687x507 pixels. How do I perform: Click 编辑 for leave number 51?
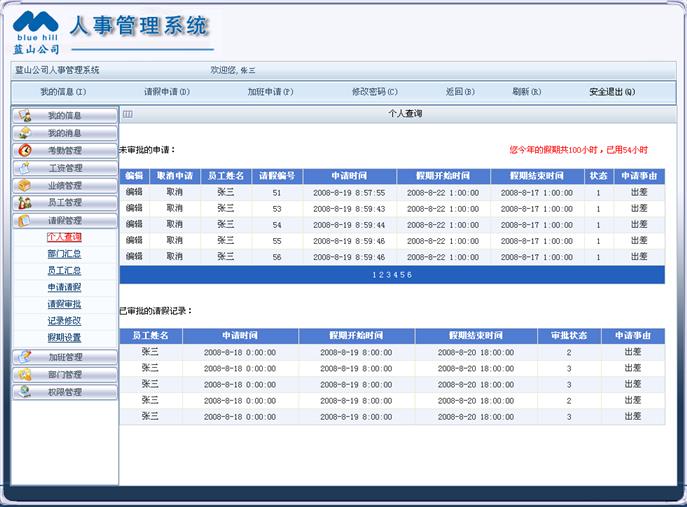pyautogui.click(x=134, y=192)
